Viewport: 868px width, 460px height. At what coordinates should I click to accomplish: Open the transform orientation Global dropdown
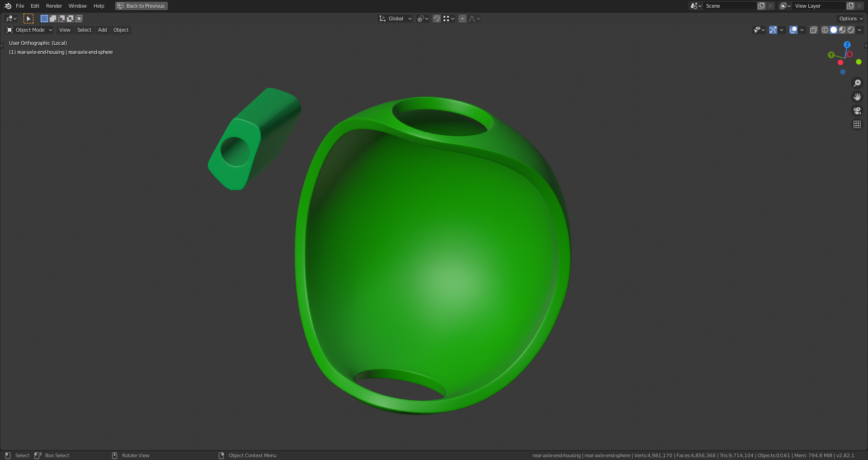(396, 19)
